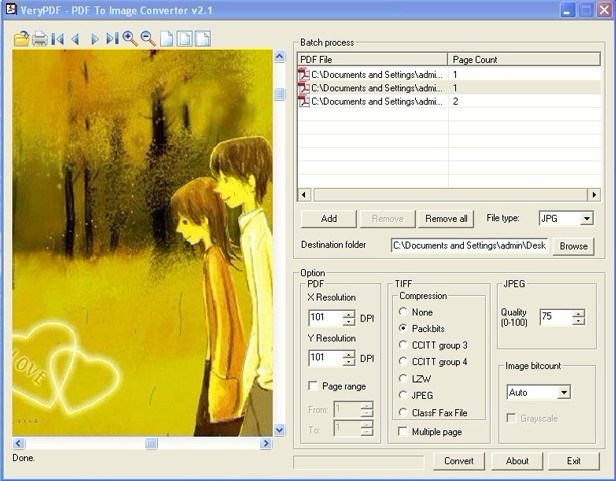Image resolution: width=616 pixels, height=481 pixels.
Task: Click file list scroll right arrow
Action: click(594, 195)
